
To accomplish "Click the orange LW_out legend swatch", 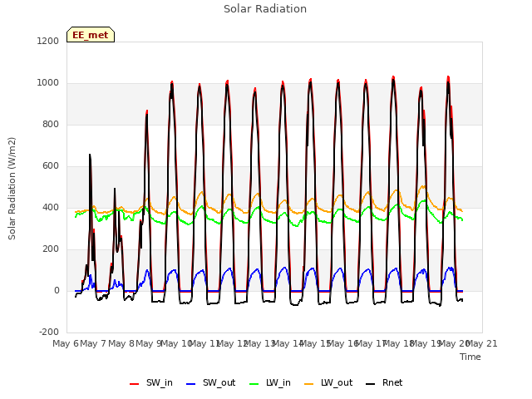I will click(309, 384).
